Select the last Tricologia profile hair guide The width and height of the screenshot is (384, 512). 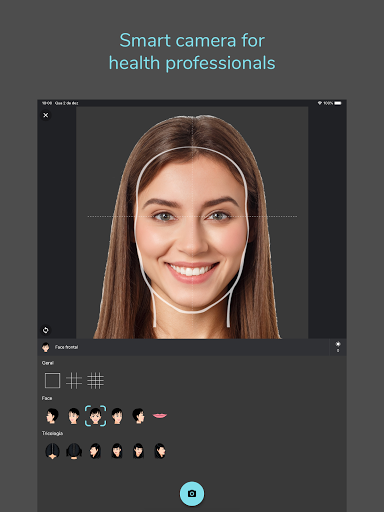tap(160, 451)
